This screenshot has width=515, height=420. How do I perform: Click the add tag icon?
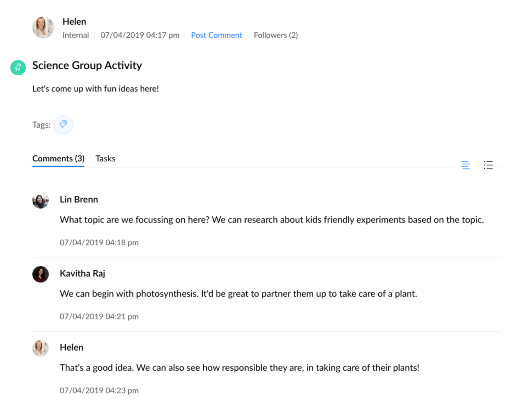click(63, 124)
